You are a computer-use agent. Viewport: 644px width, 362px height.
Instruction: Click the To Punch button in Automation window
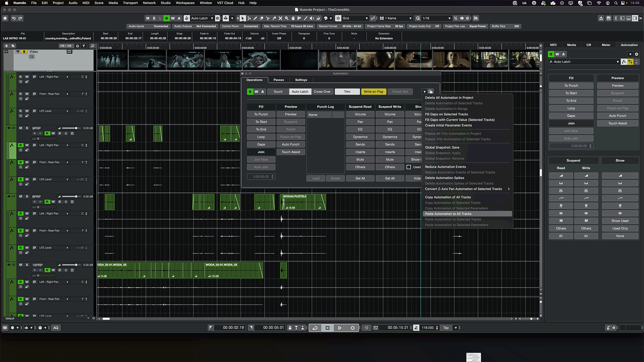(261, 114)
